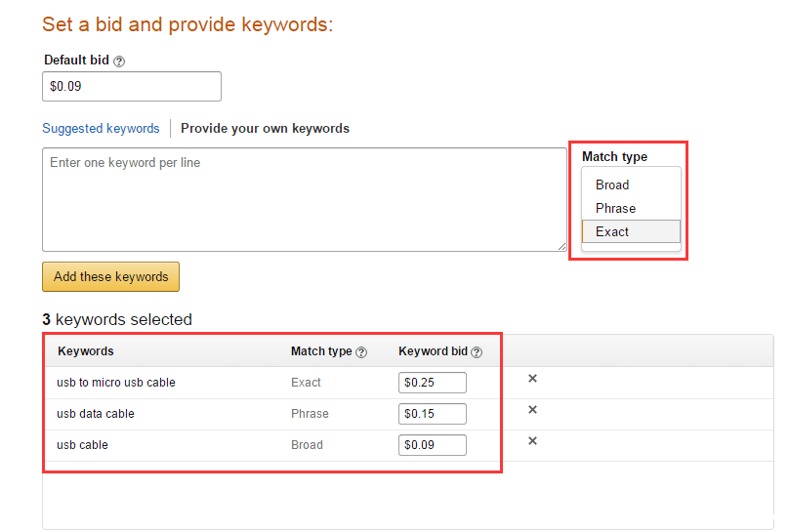Edit the $0.15 keyword bid field
Viewport: 790px width, 532px height.
click(x=432, y=414)
